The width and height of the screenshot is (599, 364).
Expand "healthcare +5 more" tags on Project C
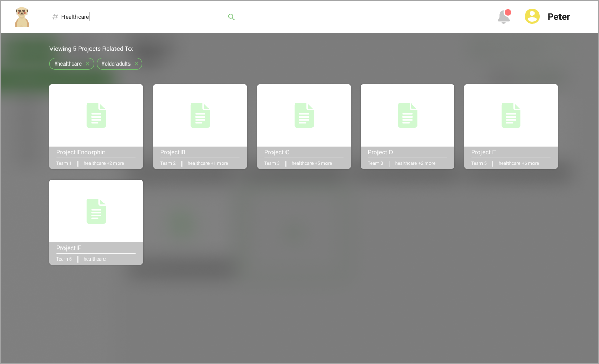[x=311, y=163]
